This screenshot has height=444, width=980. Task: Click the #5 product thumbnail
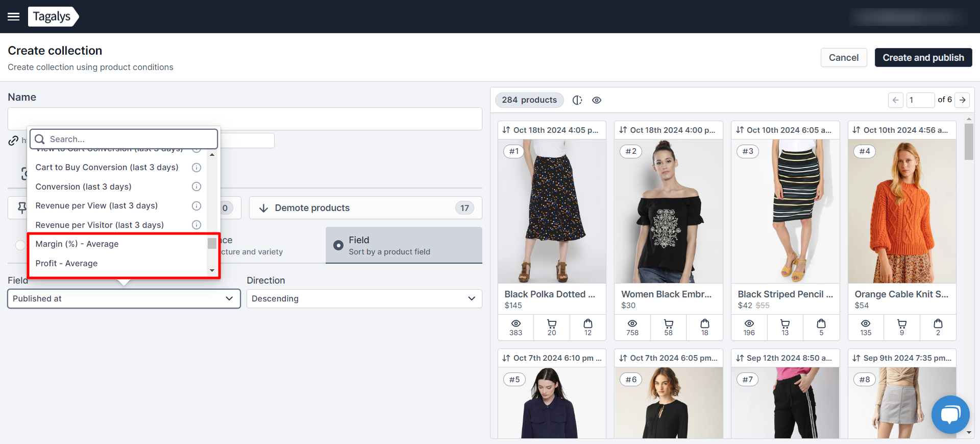pos(552,403)
